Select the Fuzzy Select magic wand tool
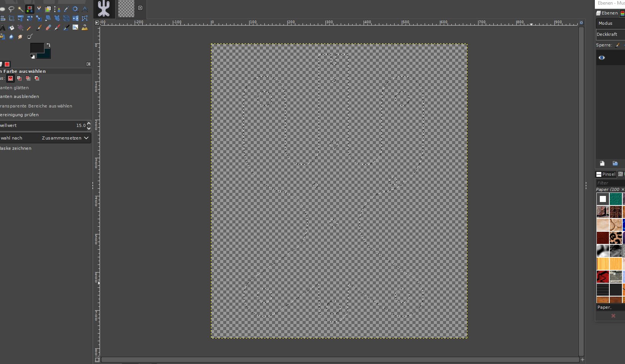This screenshot has width=625, height=364. (21, 9)
